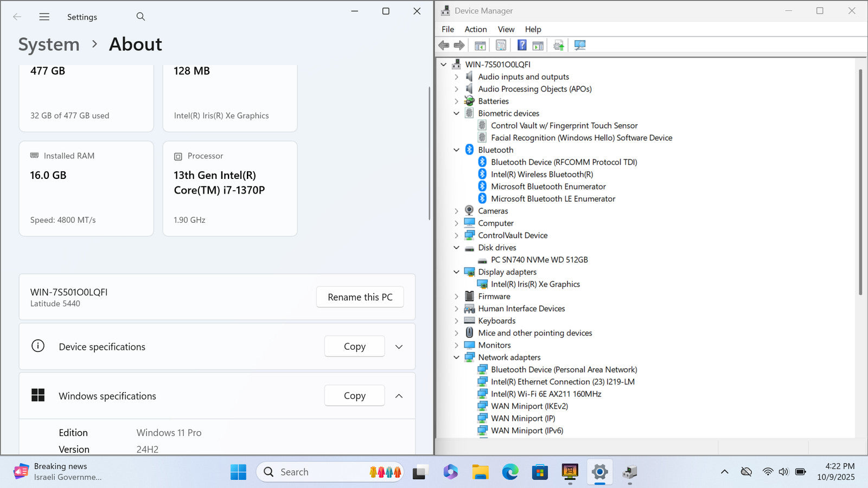Open File Explorer from the taskbar
Image resolution: width=868 pixels, height=488 pixels.
[x=480, y=472]
